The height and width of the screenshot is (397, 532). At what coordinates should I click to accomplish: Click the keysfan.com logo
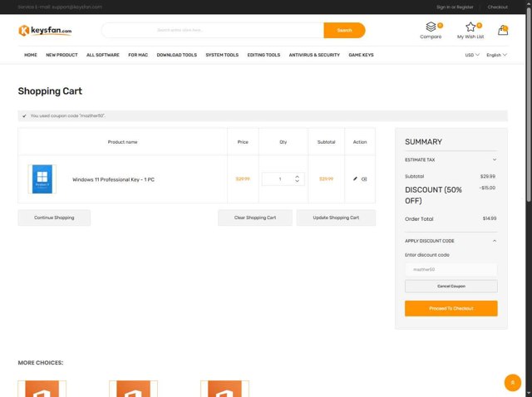(45, 31)
